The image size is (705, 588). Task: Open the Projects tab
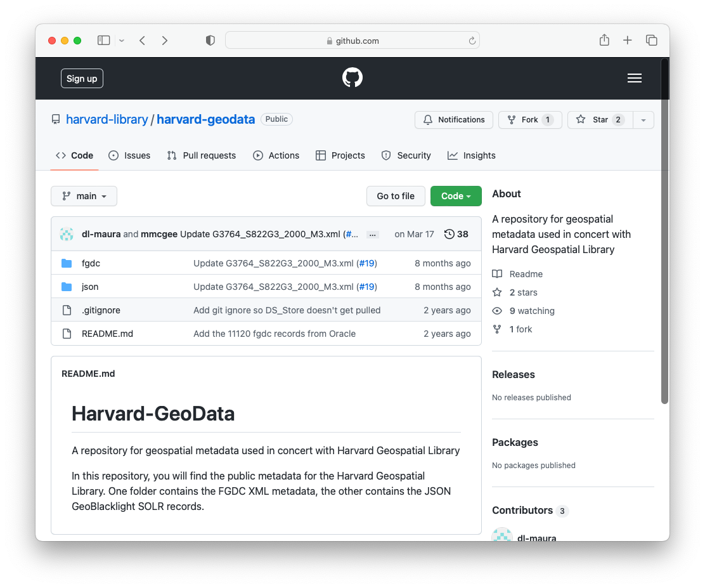pyautogui.click(x=340, y=155)
